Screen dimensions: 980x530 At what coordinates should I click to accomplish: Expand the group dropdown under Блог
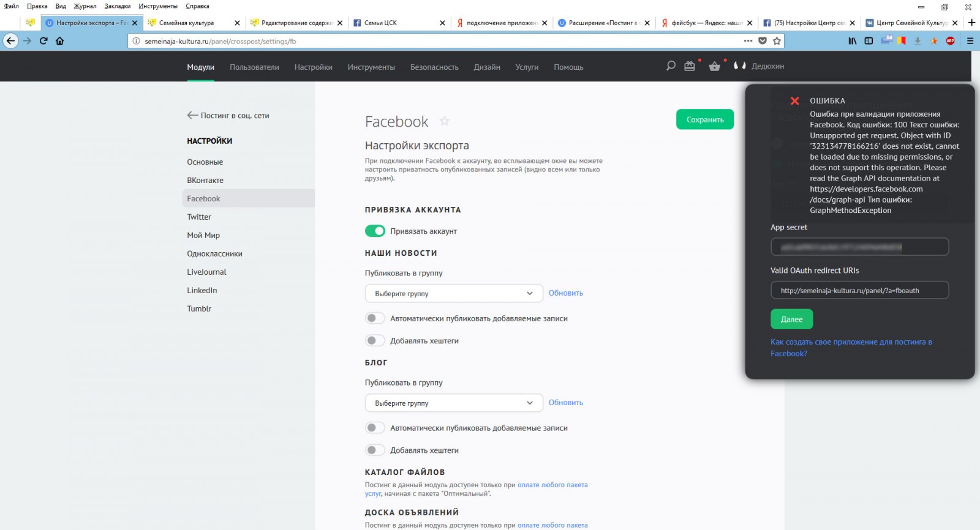(x=453, y=403)
